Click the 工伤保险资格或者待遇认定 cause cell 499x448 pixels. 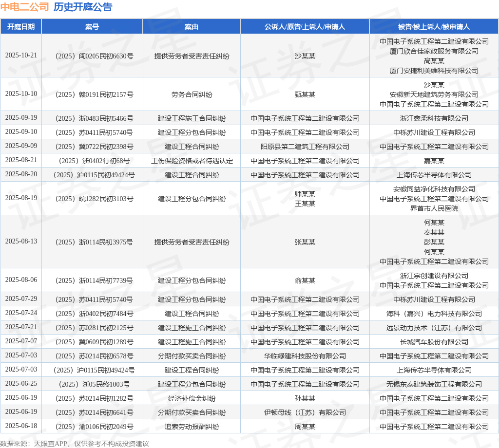tap(192, 161)
